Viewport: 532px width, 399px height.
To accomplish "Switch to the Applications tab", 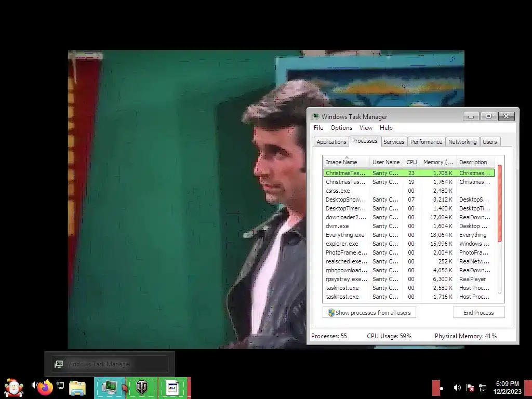I will pos(331,142).
